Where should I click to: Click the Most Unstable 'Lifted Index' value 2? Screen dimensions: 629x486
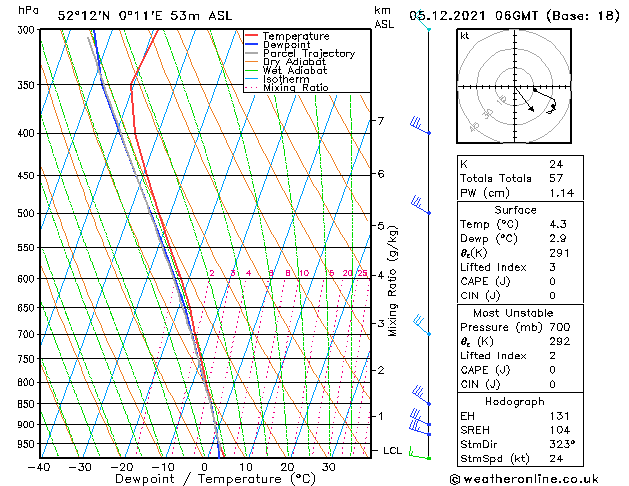553,356
